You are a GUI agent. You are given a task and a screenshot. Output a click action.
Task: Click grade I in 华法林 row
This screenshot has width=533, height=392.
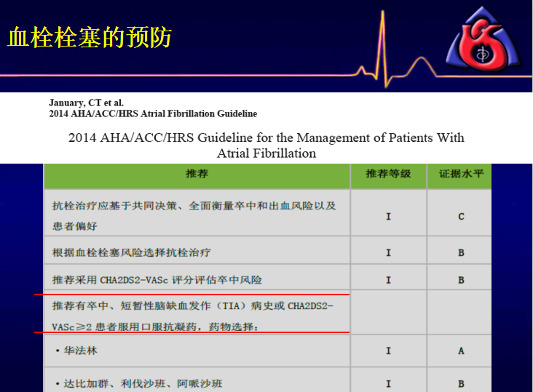[x=388, y=351]
